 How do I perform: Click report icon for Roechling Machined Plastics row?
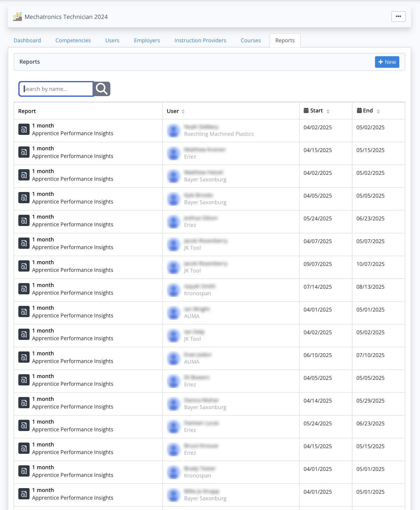pyautogui.click(x=24, y=130)
